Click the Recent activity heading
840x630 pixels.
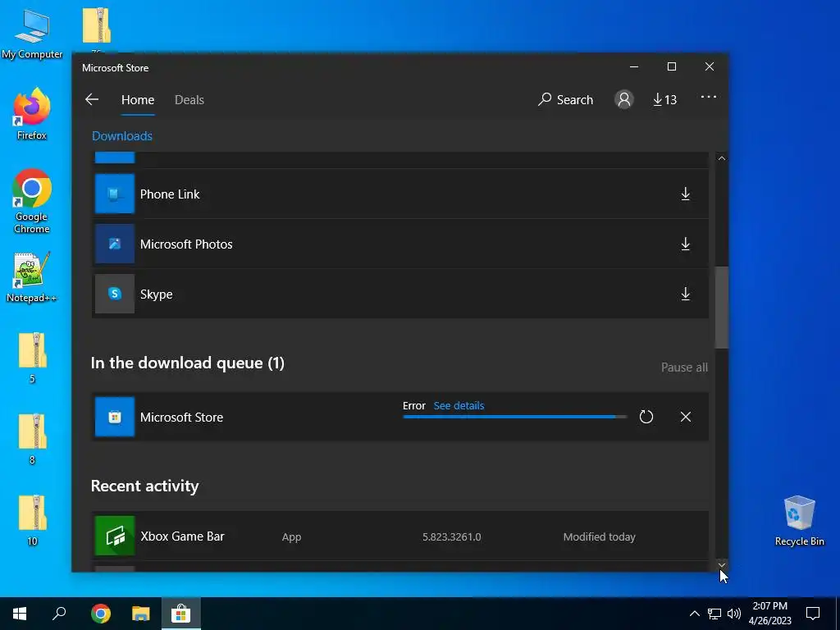click(x=144, y=486)
